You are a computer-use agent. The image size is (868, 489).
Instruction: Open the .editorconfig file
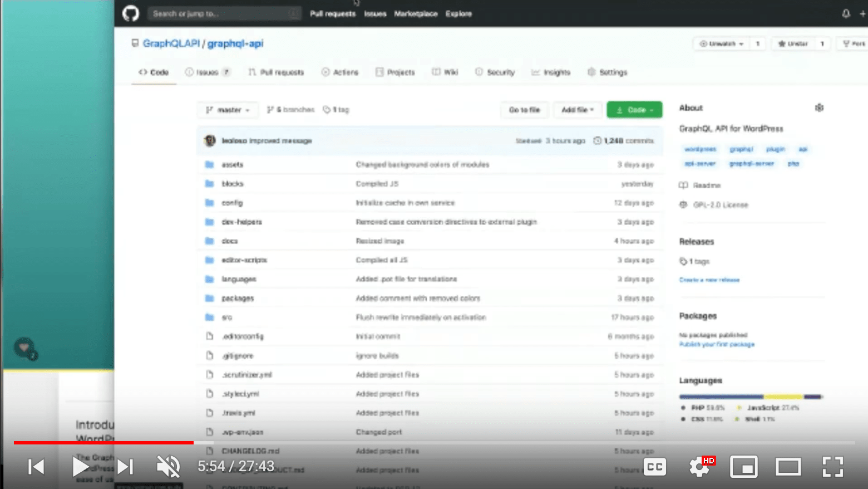(x=243, y=336)
